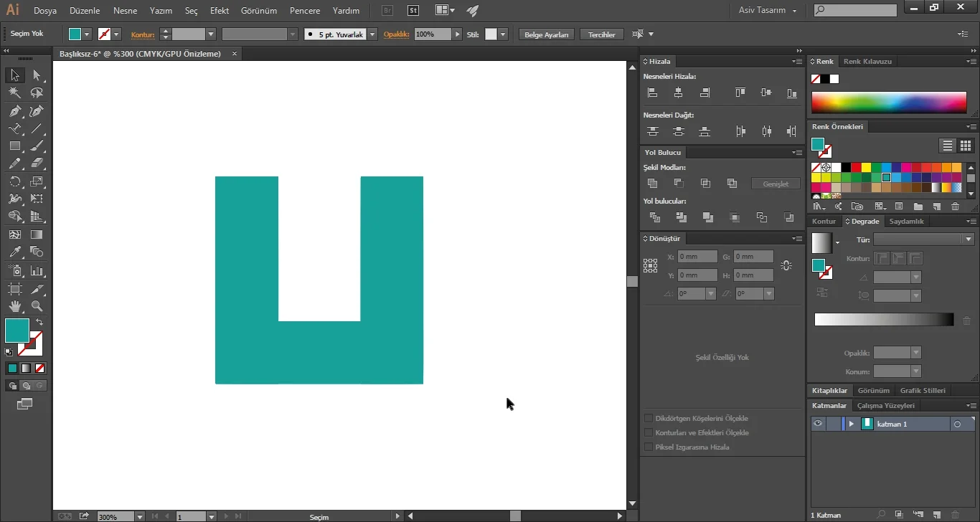Activate the Rectangle tool
Screen dimensions: 980x522
coord(14,146)
